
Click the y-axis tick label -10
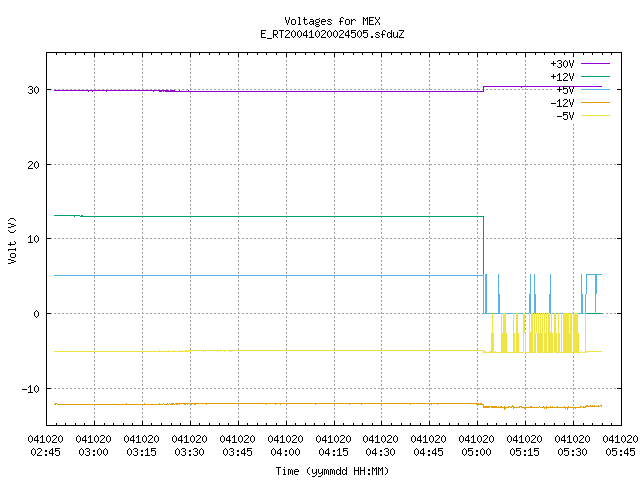[x=31, y=389]
